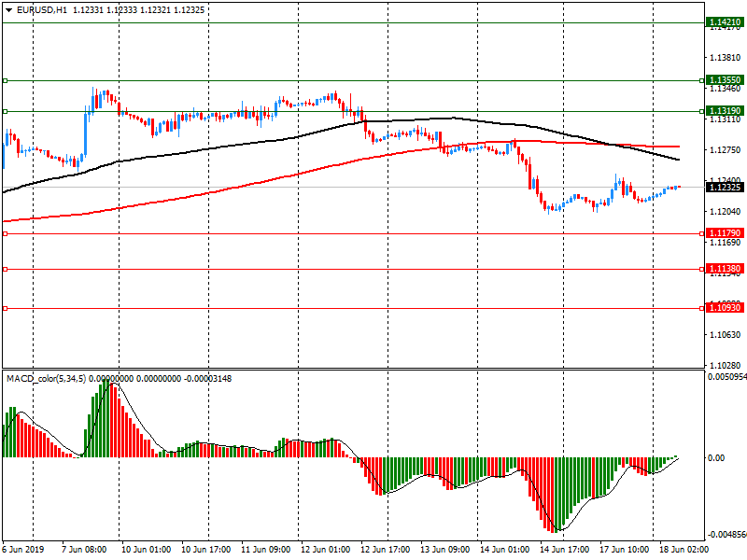Click the 1.10630 price axis value
This screenshot has width=747, height=560.
point(726,335)
